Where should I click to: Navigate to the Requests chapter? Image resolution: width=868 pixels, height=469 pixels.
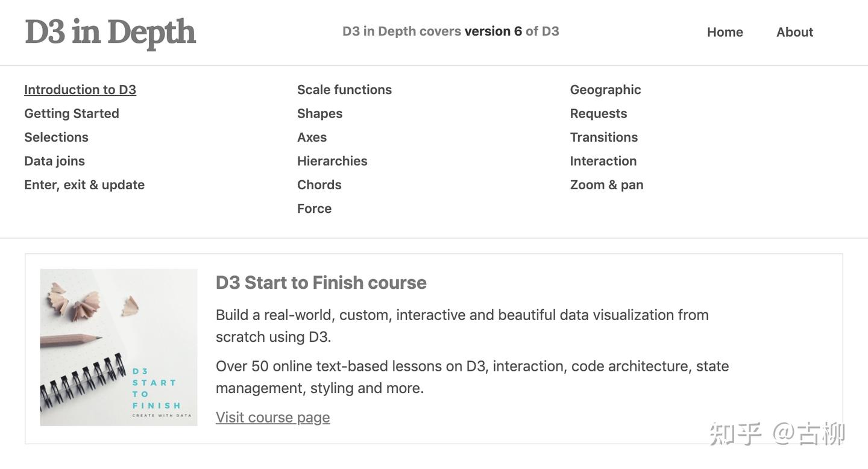pos(599,113)
